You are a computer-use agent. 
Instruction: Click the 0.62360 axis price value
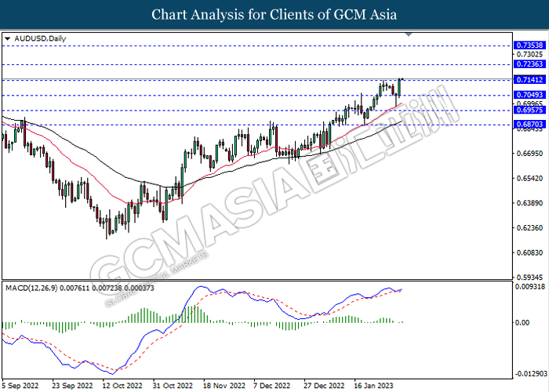click(529, 228)
